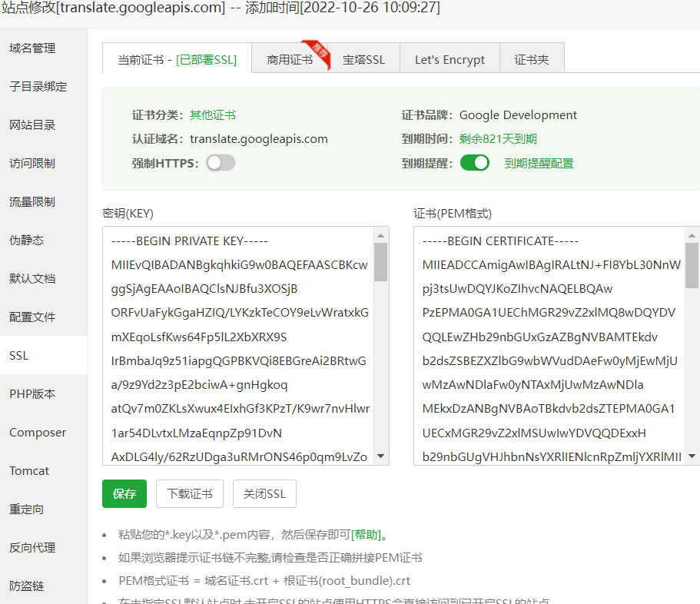Screen dimensions: 700x604
Task: Open the 商用证书 tab
Action: tap(292, 58)
